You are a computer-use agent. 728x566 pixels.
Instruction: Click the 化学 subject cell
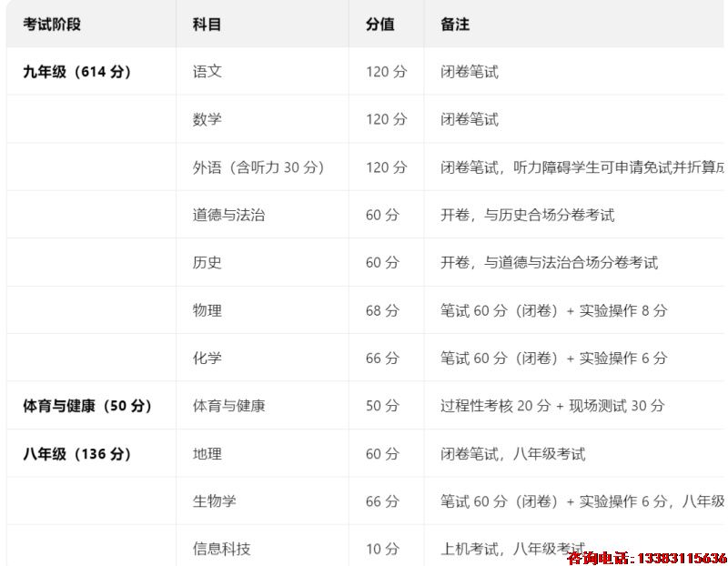(202, 357)
